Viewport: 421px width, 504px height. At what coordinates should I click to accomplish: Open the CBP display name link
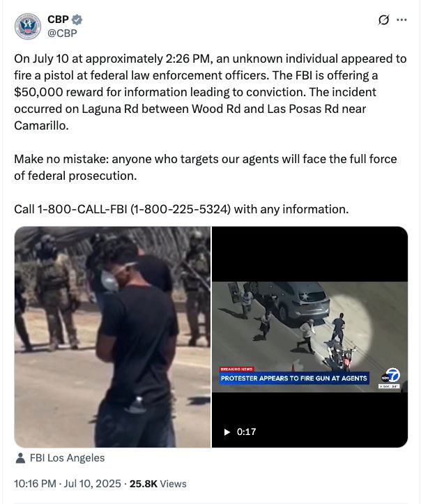point(58,20)
